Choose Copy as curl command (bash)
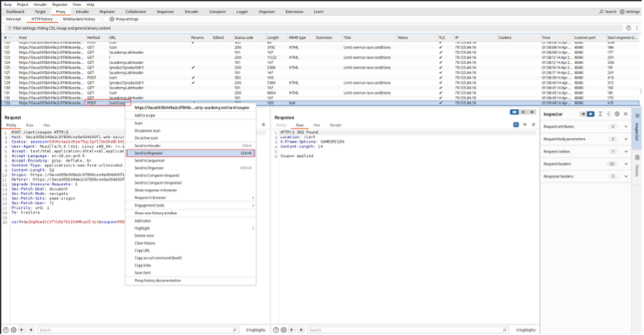 point(190,257)
